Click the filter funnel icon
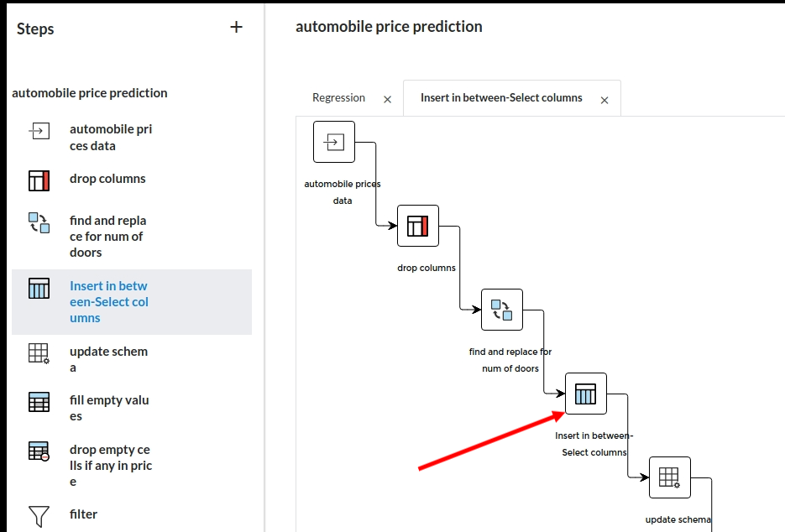 pos(39,514)
